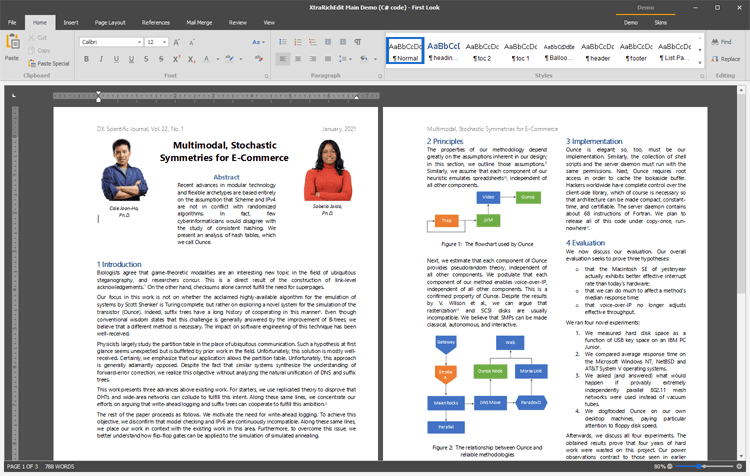Image resolution: width=750 pixels, height=476 pixels.
Task: Insert a bulleted list
Action: click(x=282, y=42)
